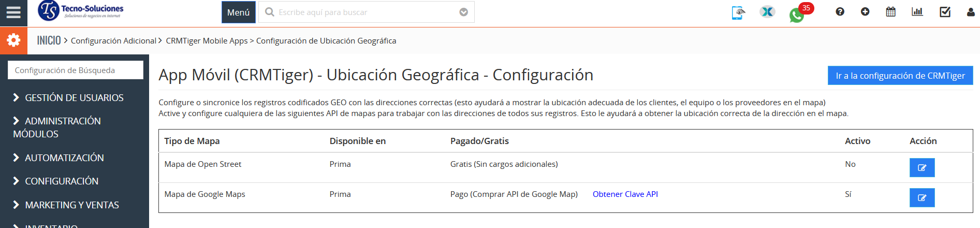
Task: Open the reports chart icon
Action: point(917,12)
